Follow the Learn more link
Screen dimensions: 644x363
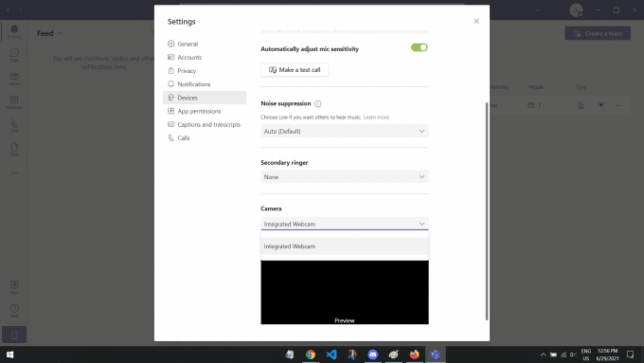click(x=377, y=118)
